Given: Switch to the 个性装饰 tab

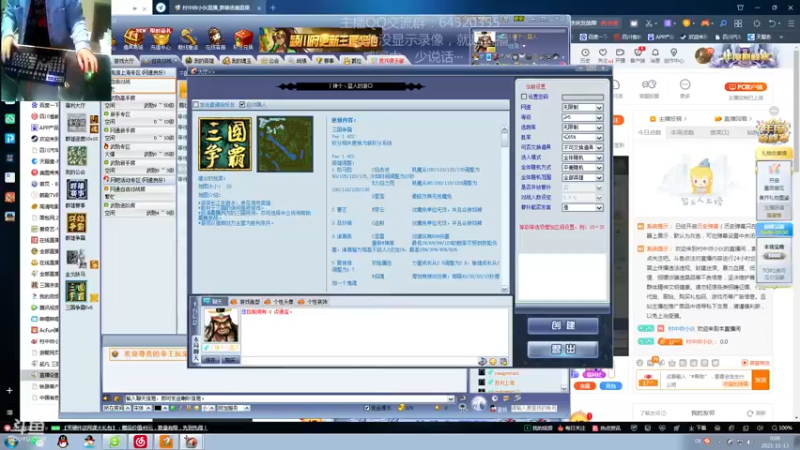Looking at the screenshot, I should coord(313,302).
